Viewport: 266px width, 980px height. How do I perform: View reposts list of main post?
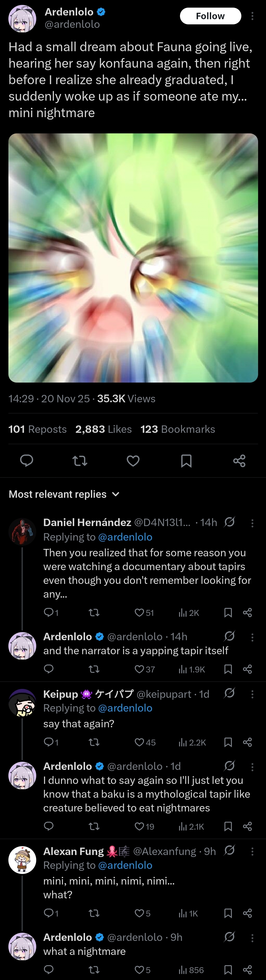pyautogui.click(x=37, y=429)
